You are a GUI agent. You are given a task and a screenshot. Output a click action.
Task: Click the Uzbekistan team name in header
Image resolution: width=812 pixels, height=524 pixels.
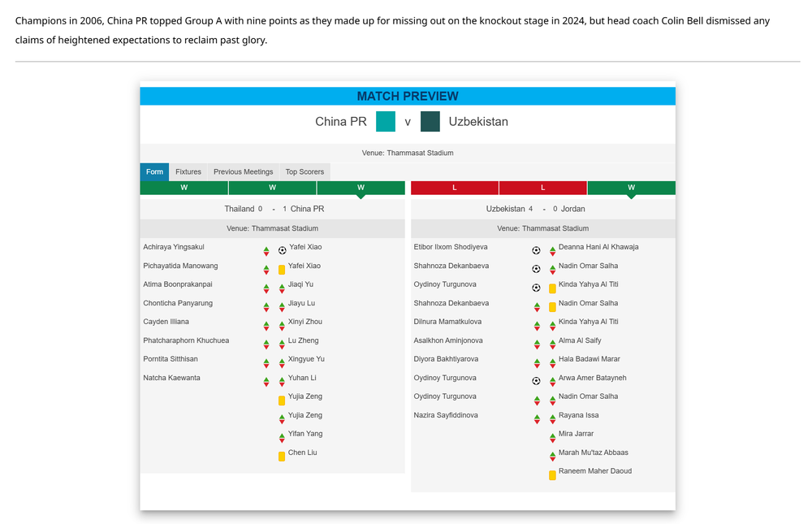point(478,122)
